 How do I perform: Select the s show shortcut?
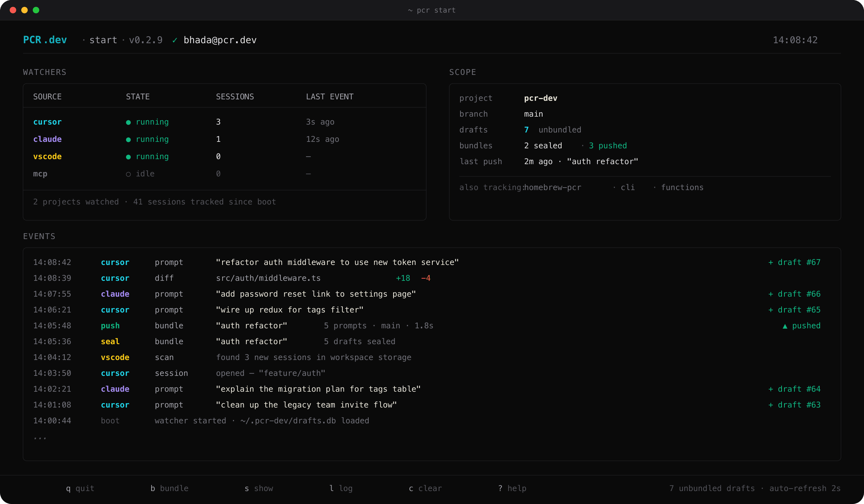click(x=259, y=488)
